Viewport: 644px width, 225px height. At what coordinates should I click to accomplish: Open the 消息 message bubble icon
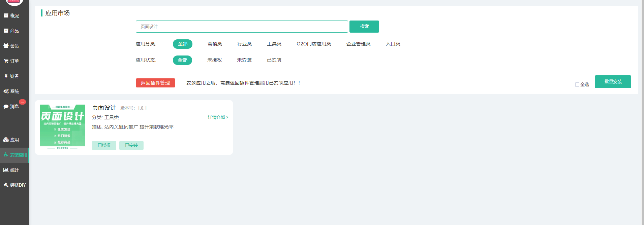pos(6,107)
